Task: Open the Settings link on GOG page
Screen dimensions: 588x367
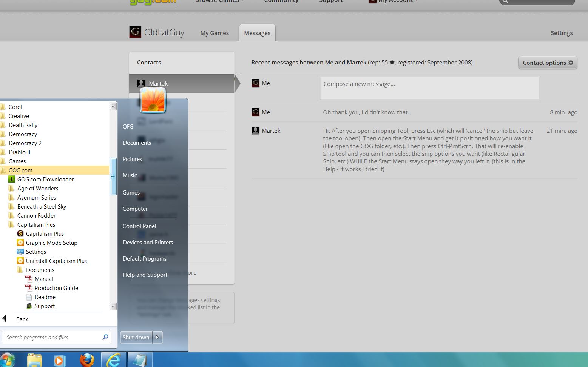Action: tap(562, 33)
